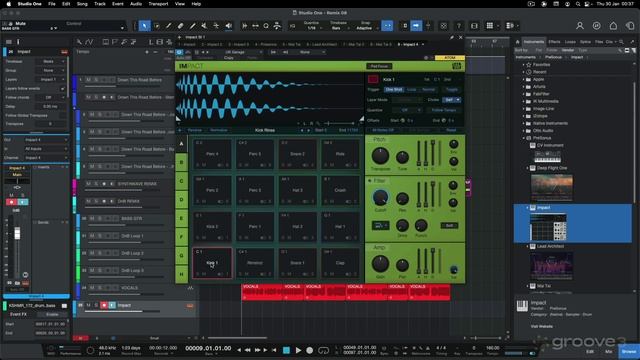Toggle record arm on Impact track
Image resolution: width=640 pixels, height=360 pixels.
[x=104, y=305]
